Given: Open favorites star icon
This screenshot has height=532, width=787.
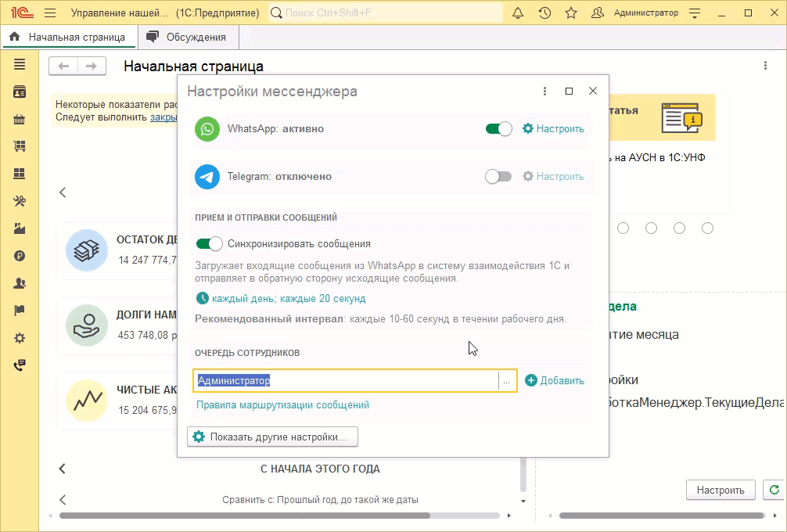Looking at the screenshot, I should point(571,13).
